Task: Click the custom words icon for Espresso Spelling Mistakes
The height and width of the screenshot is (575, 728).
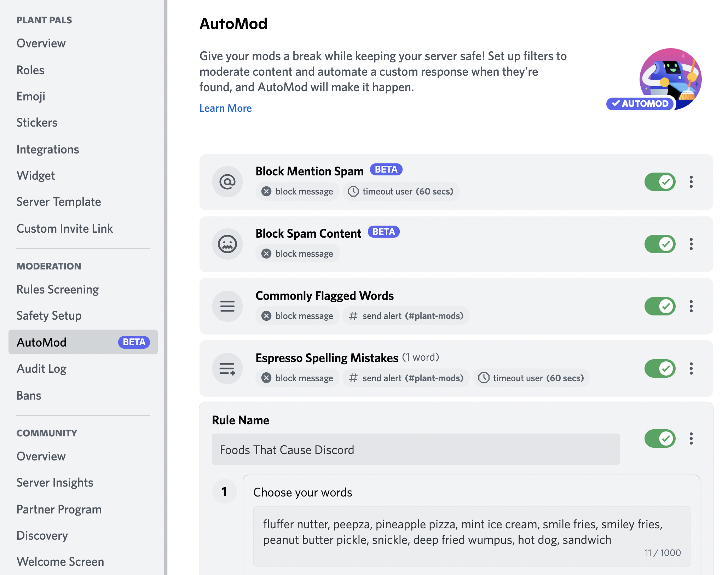Action: click(227, 368)
